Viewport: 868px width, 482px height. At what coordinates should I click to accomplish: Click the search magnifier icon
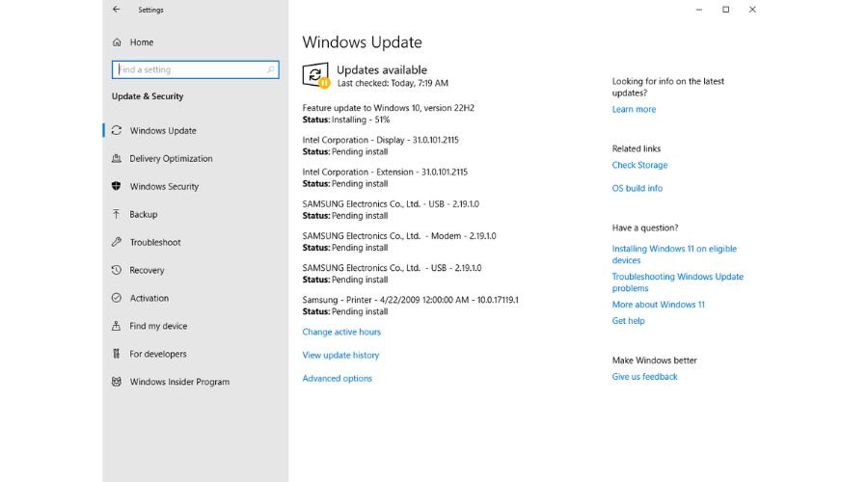point(271,69)
